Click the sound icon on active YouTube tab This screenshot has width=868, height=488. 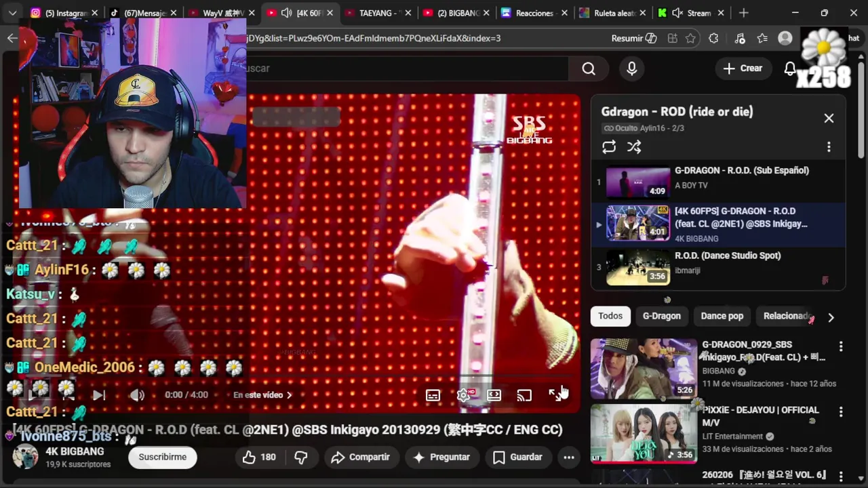(x=286, y=13)
